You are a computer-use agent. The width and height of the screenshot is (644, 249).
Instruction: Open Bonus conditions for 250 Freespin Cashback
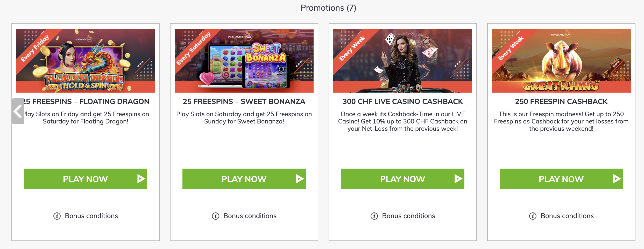[x=567, y=216]
